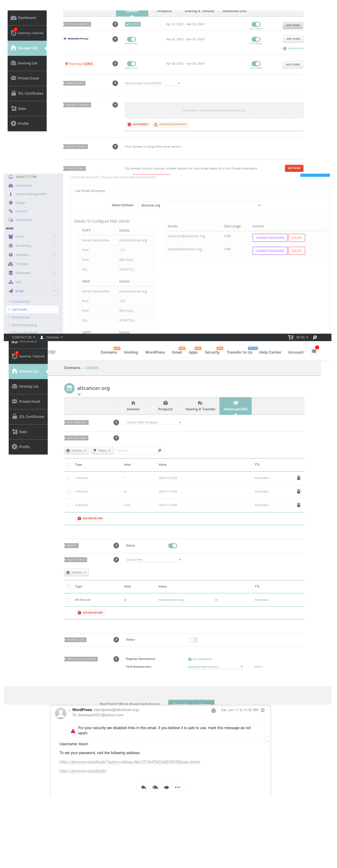Open help icon beside STATUS & VALIDITY
337x868 pixels.
(x=115, y=24)
